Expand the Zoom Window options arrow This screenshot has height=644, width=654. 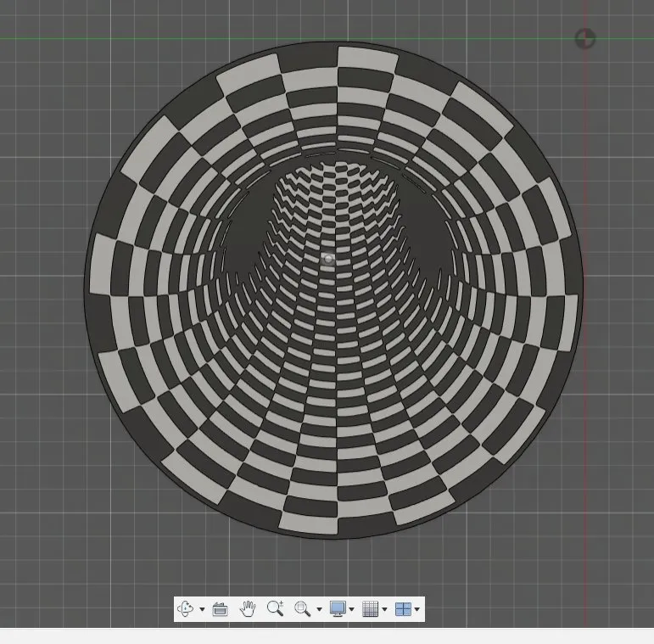(320, 609)
